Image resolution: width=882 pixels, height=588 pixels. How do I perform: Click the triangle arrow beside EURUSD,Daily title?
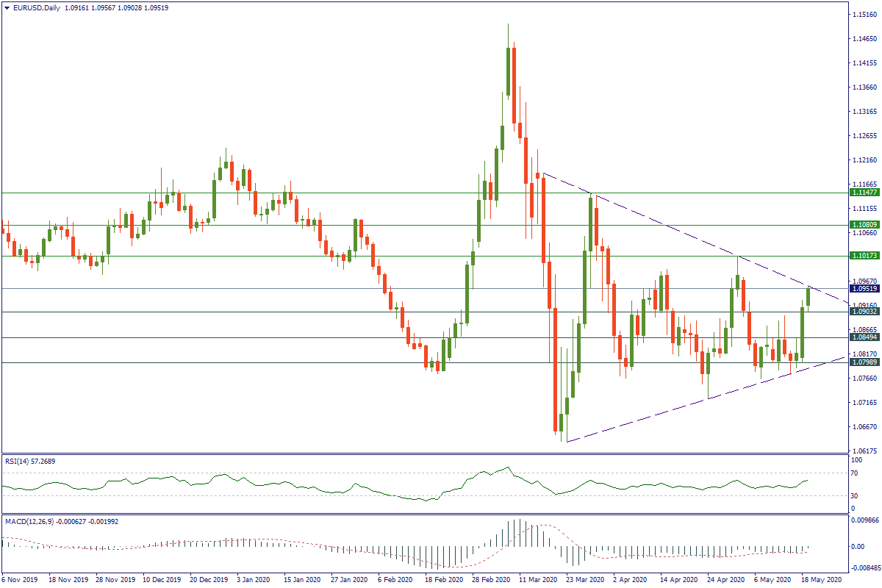pyautogui.click(x=6, y=7)
